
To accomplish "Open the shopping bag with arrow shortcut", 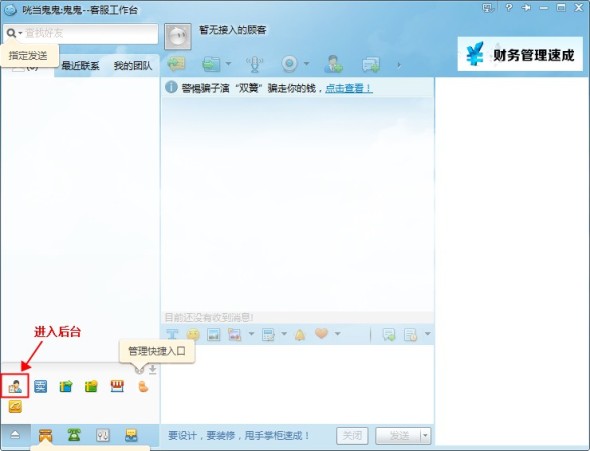I will (65, 386).
